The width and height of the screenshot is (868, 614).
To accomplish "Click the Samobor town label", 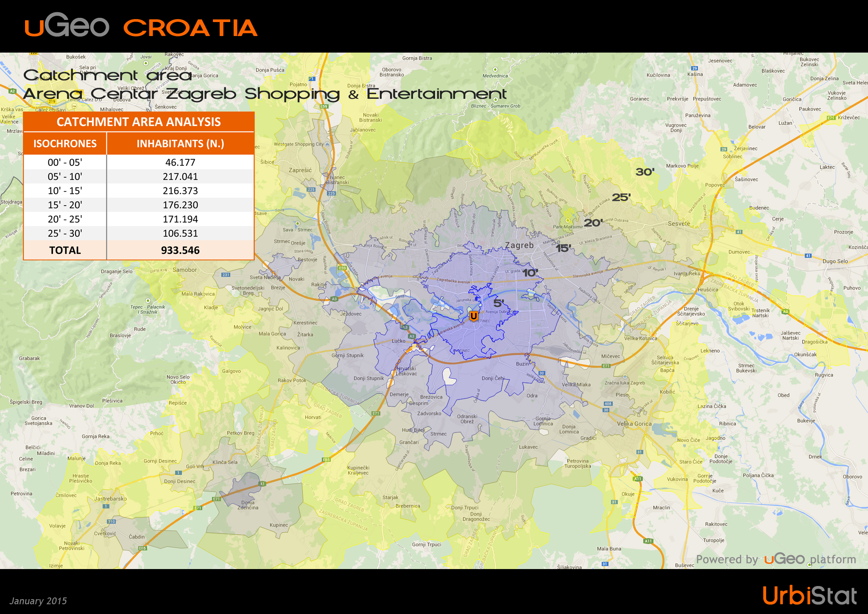I will click(184, 270).
